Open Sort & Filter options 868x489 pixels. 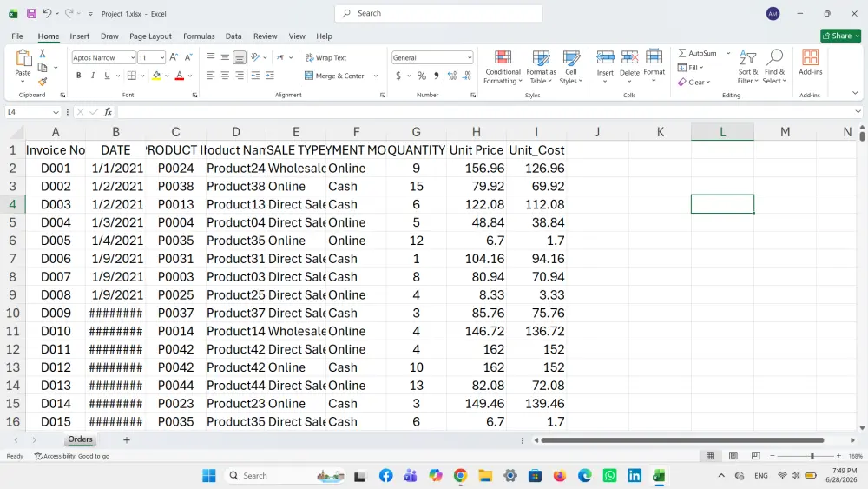coord(748,67)
